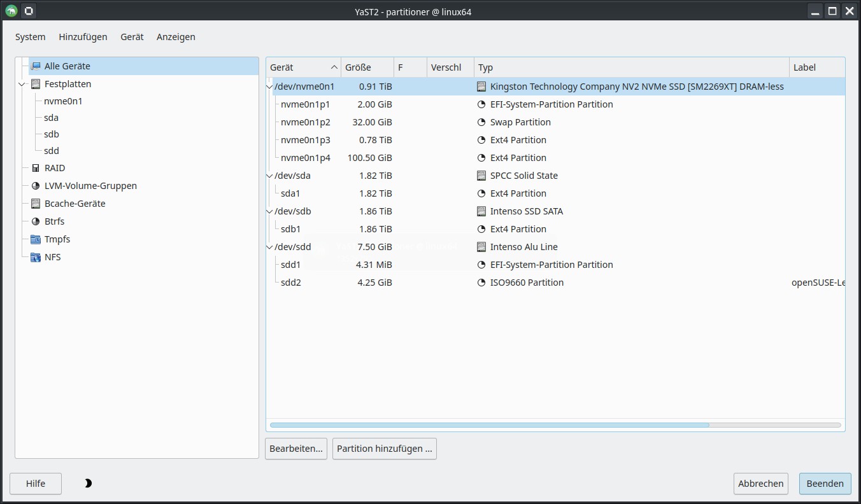Sort by the Gerät column header
This screenshot has width=861, height=504.
(304, 67)
